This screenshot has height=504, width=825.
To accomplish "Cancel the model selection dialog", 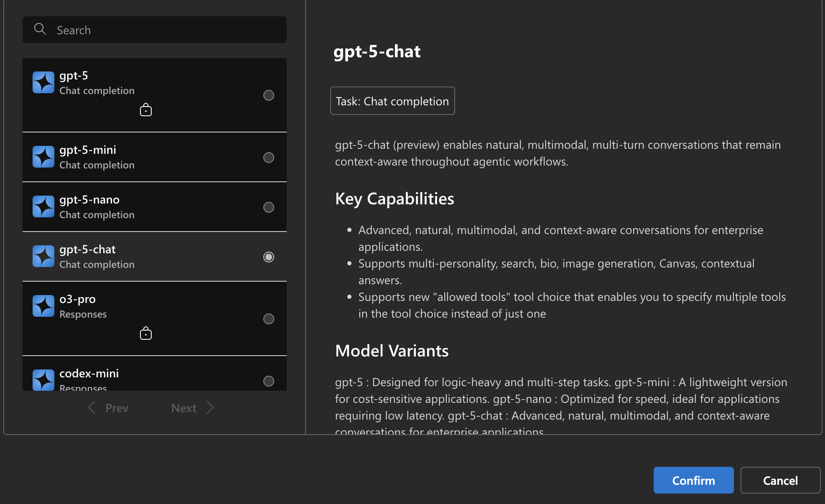I will 780,480.
